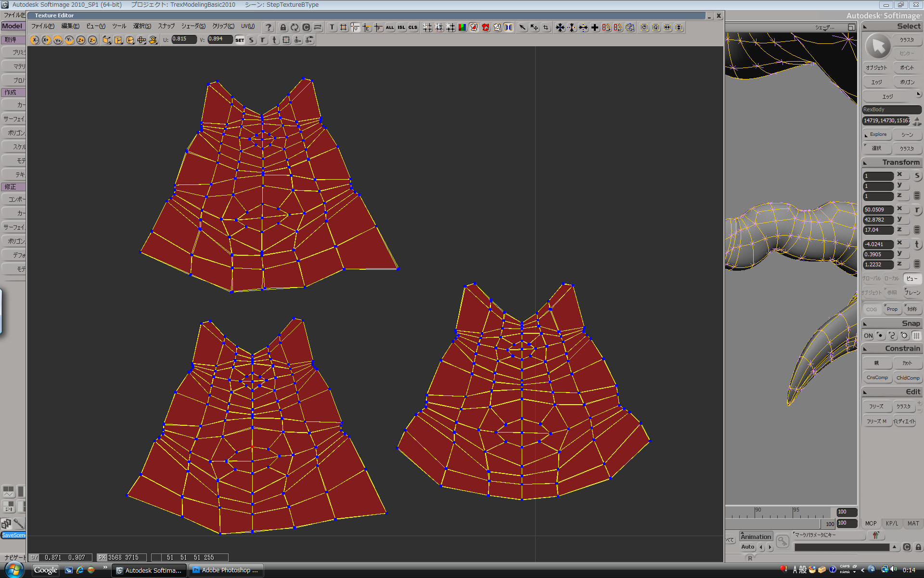Viewport: 924px width, 578px height.
Task: Select the crop tool icon
Action: (545, 27)
